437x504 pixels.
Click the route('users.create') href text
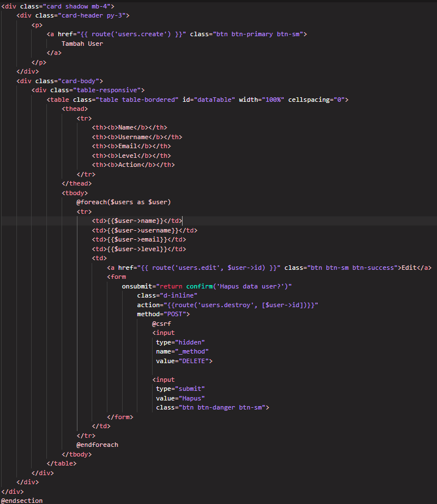(x=131, y=35)
